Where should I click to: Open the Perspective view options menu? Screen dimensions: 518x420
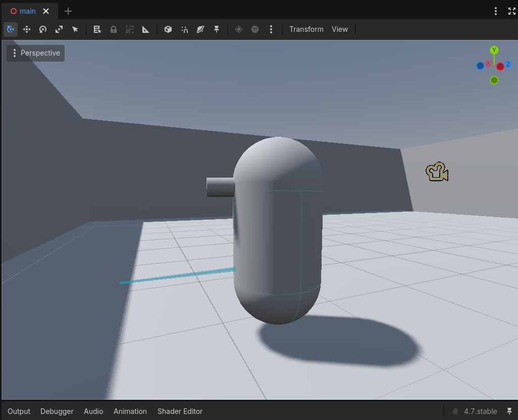tap(36, 53)
